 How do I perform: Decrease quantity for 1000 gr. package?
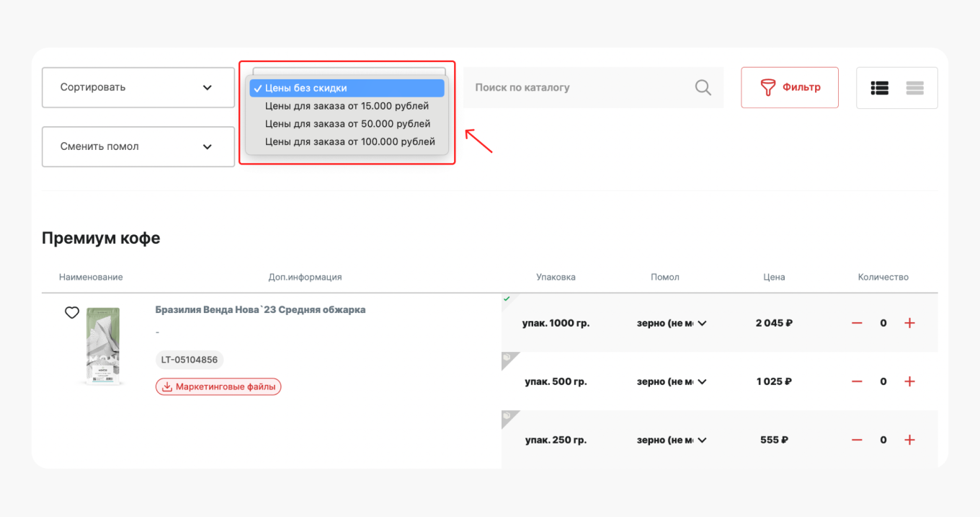click(857, 323)
